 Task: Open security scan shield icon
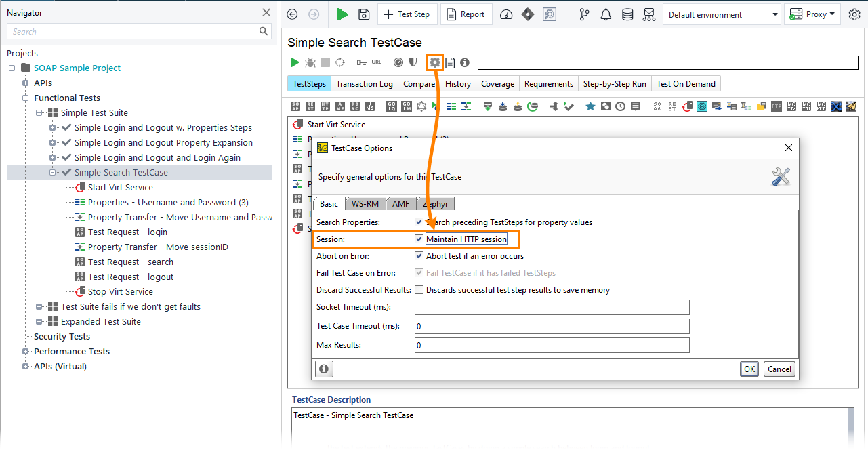[x=413, y=62]
